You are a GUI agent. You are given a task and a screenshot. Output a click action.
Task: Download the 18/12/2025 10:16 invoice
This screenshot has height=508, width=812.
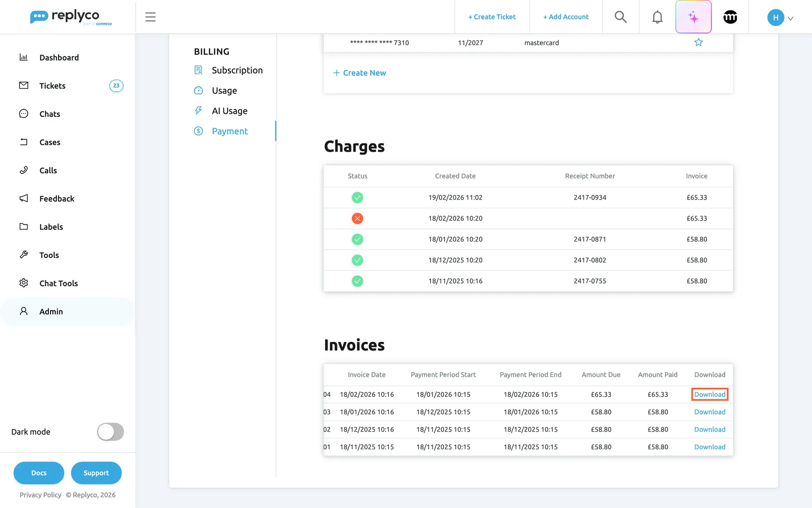pyautogui.click(x=710, y=429)
